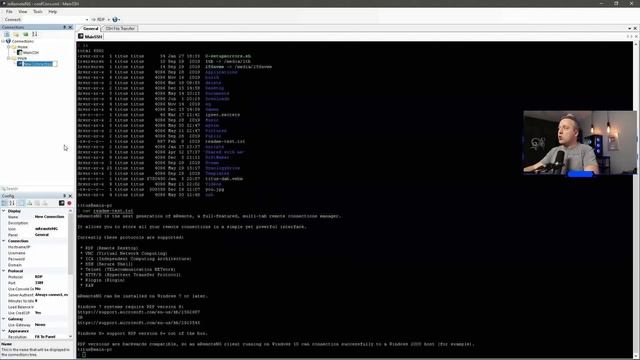Screen dimensions: 640x360
Task: Open the quick Connect history dropdown arrow
Action: click(x=87, y=20)
